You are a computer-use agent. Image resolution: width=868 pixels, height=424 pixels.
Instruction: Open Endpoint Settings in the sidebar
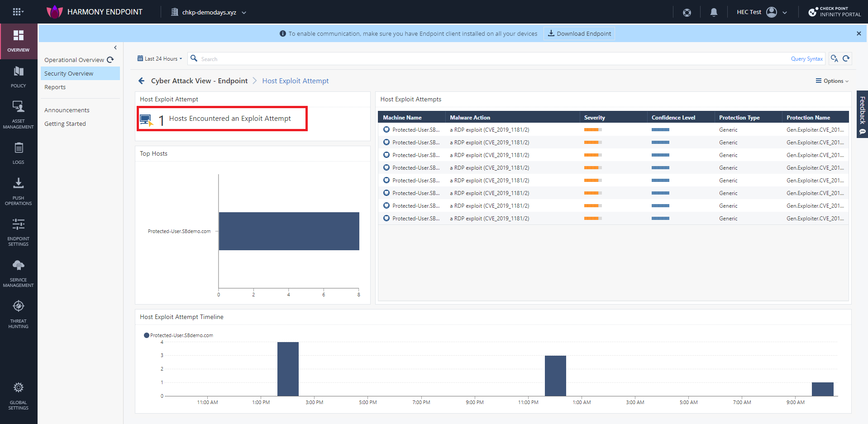coord(19,232)
